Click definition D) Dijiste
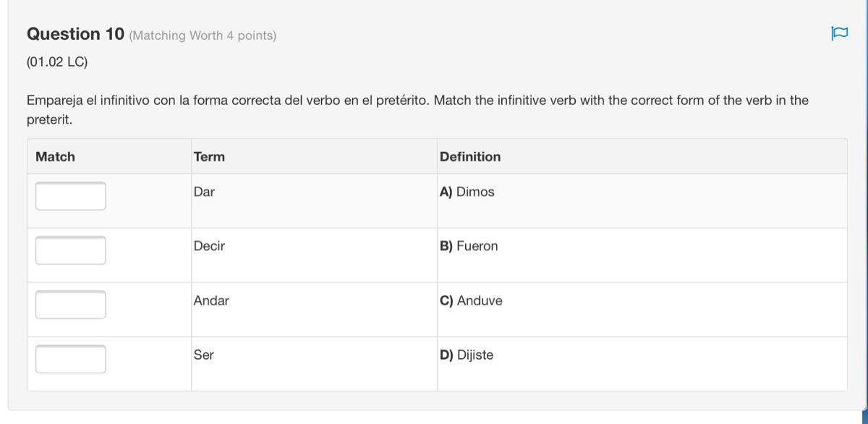868x424 pixels. pos(467,355)
